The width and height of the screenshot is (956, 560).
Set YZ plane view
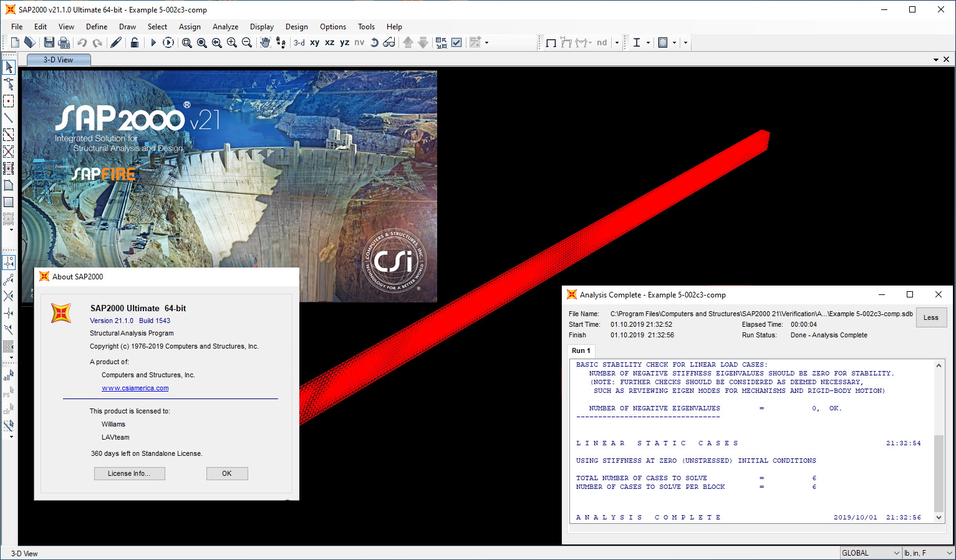pos(344,42)
